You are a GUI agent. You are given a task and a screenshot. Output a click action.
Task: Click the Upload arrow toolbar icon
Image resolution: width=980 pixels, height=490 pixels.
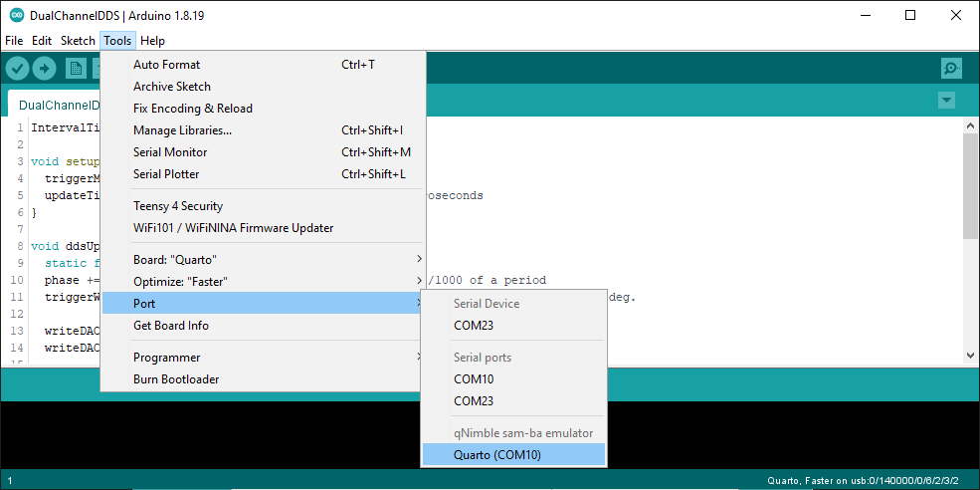(x=44, y=68)
